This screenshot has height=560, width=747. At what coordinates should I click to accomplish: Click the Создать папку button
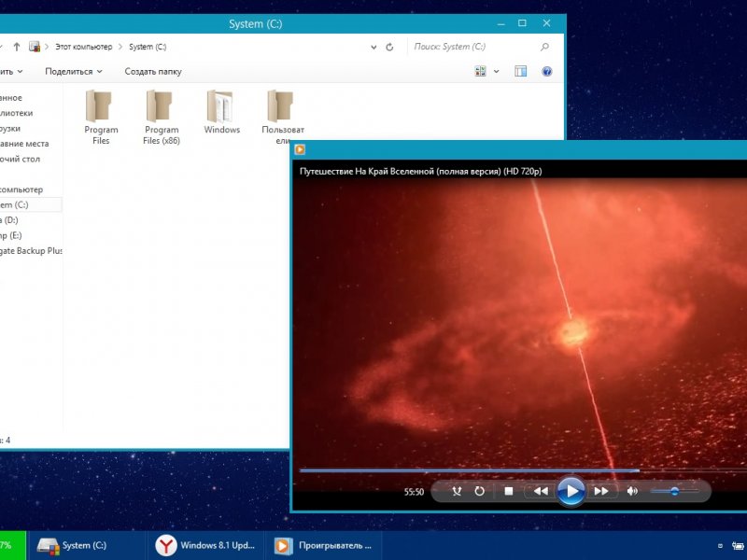[x=153, y=72]
